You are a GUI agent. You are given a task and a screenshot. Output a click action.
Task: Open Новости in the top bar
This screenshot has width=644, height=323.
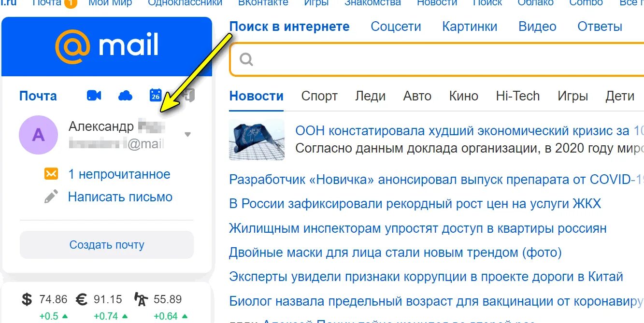(x=437, y=2)
